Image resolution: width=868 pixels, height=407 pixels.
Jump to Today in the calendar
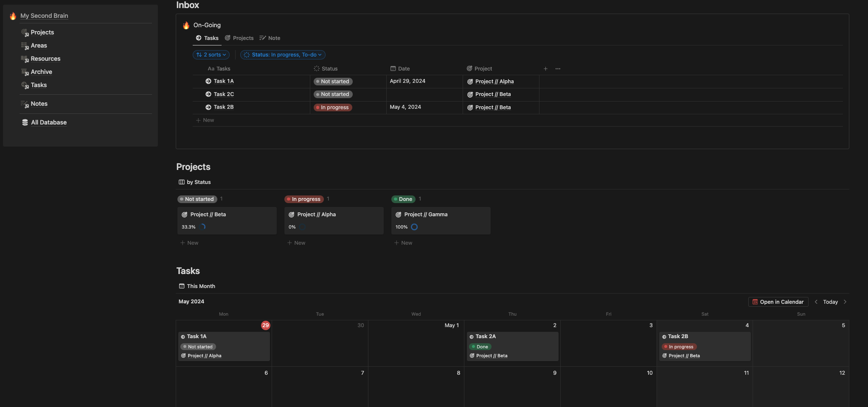tap(830, 302)
